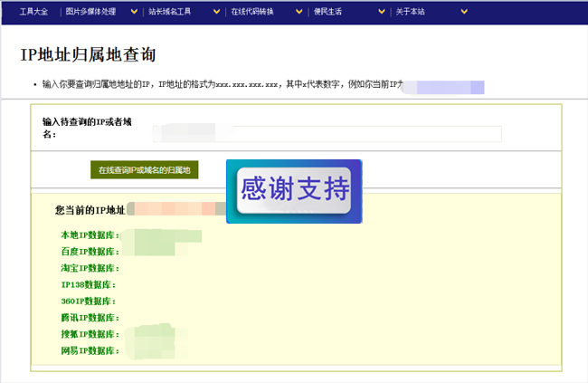Click the IP地址归属地查询 page heading
Image resolution: width=588 pixels, height=383 pixels.
[x=88, y=55]
